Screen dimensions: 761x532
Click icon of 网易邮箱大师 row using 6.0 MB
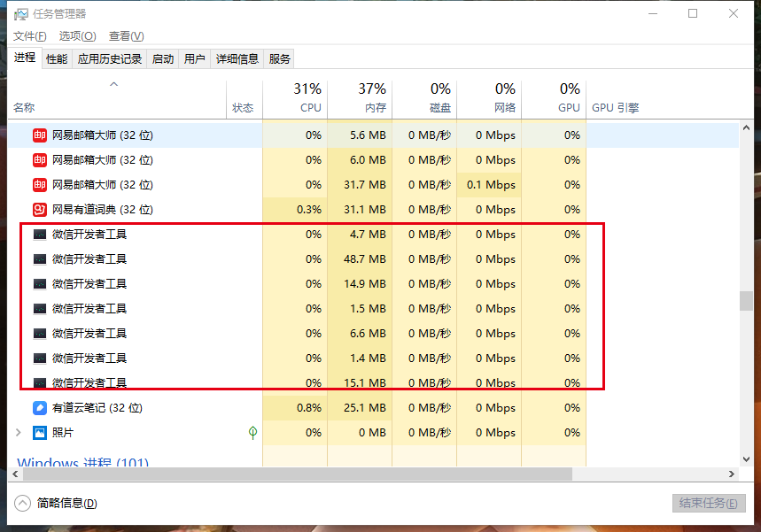click(x=40, y=160)
